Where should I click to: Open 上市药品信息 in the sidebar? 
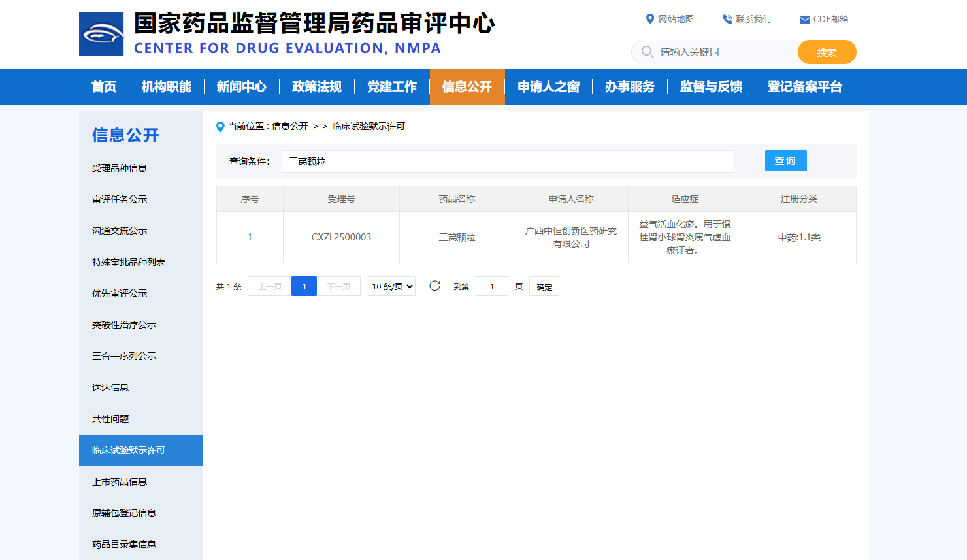(x=120, y=482)
